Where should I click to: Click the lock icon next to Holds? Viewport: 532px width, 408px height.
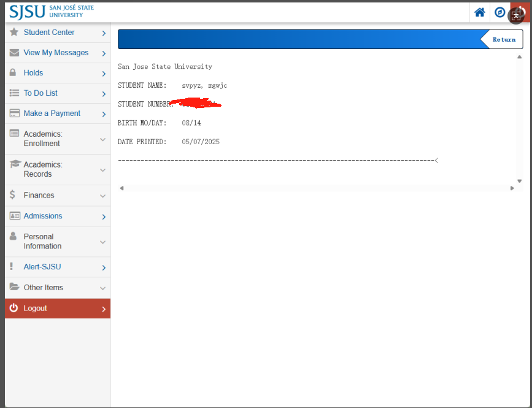coord(13,72)
